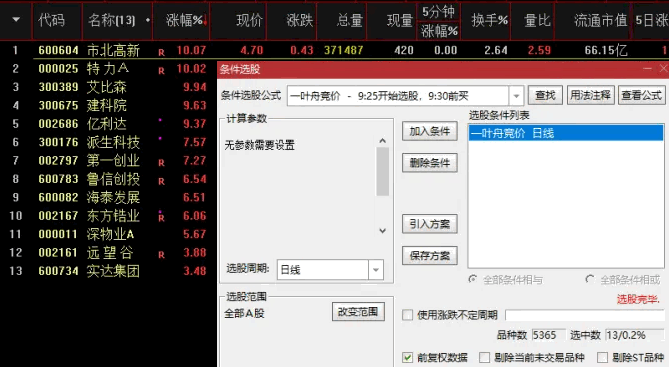Click the 查看公式 button

(x=641, y=95)
